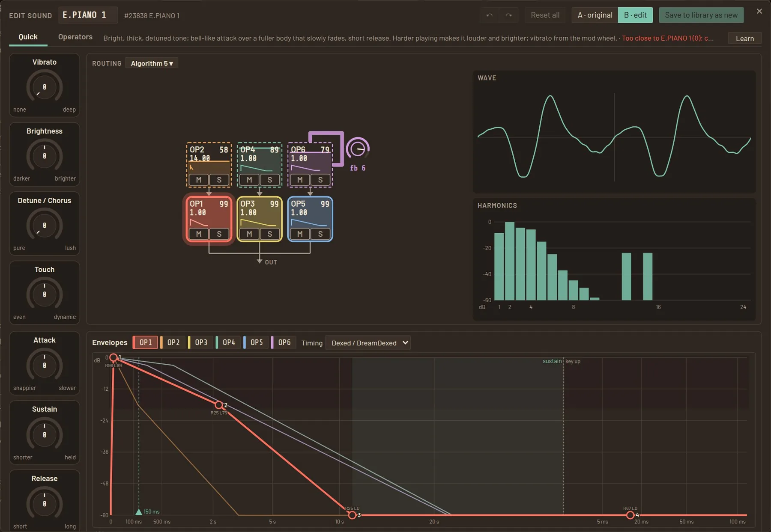Select the OP3 operator block
Viewport: 771px width, 532px height.
[260, 219]
